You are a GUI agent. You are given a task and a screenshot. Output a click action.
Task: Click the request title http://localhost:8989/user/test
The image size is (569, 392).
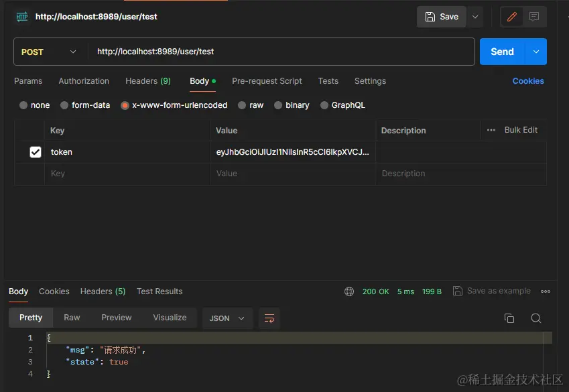coord(96,17)
